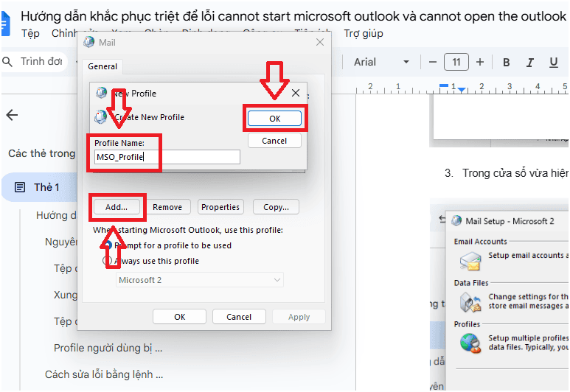Click the Remove profile button
This screenshot has height=392, width=570.
pyautogui.click(x=167, y=207)
